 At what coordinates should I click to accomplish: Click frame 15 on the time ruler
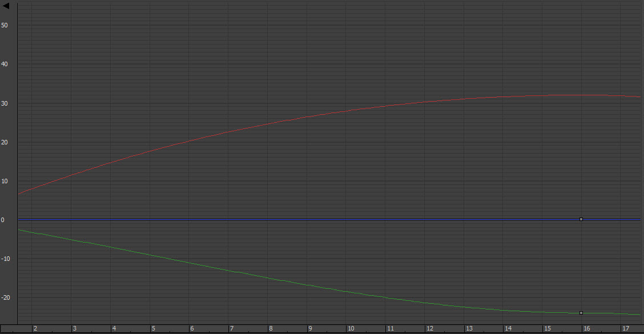pyautogui.click(x=548, y=329)
